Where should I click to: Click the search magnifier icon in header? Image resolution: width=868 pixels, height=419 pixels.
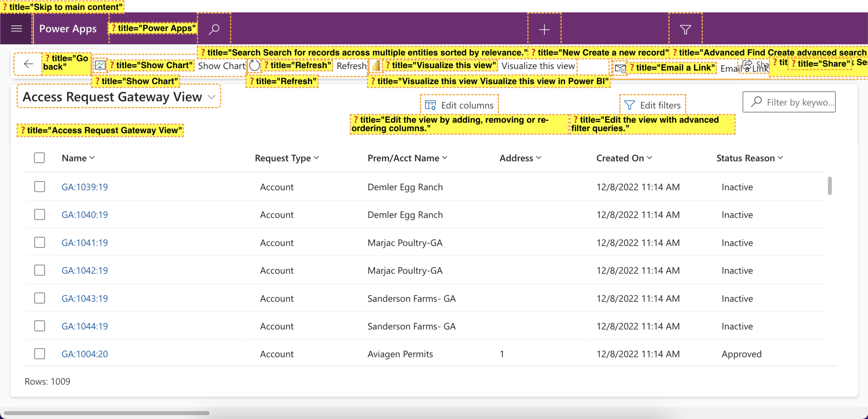(x=214, y=29)
